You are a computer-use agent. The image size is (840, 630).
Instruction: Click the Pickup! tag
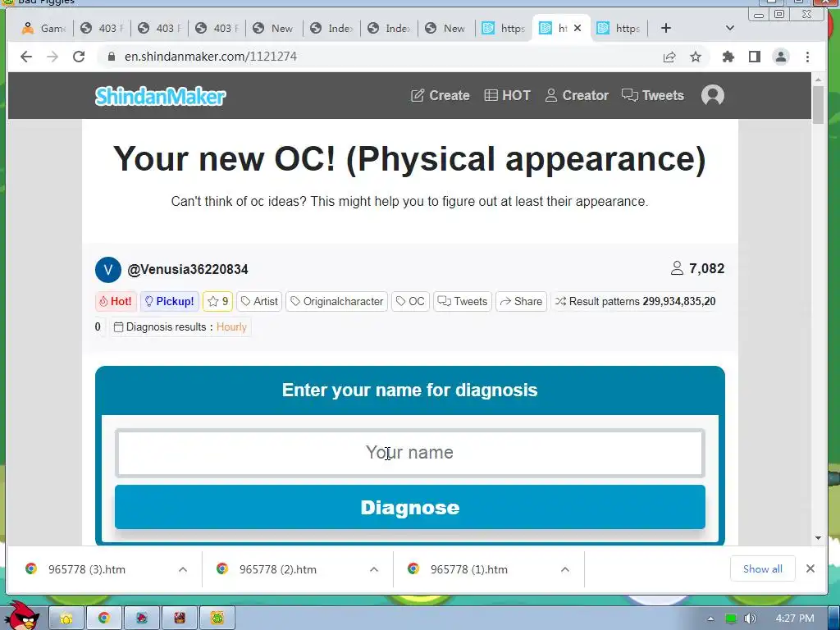point(170,301)
